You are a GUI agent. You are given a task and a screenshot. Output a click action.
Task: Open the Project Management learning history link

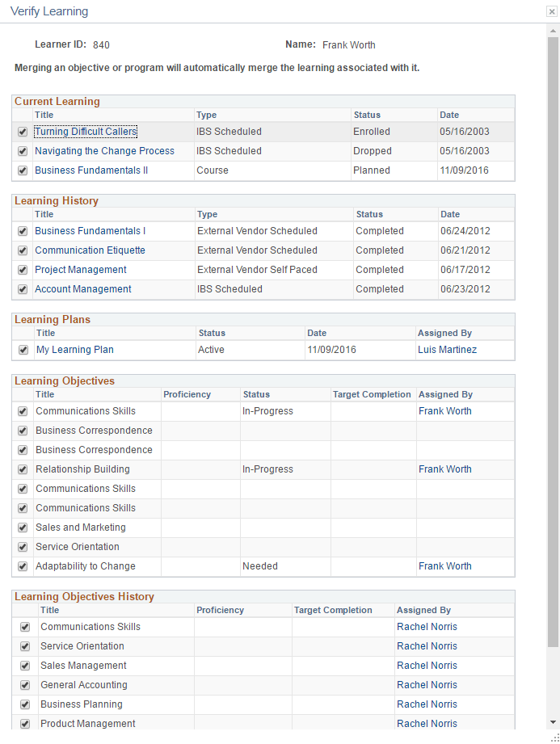(80, 270)
